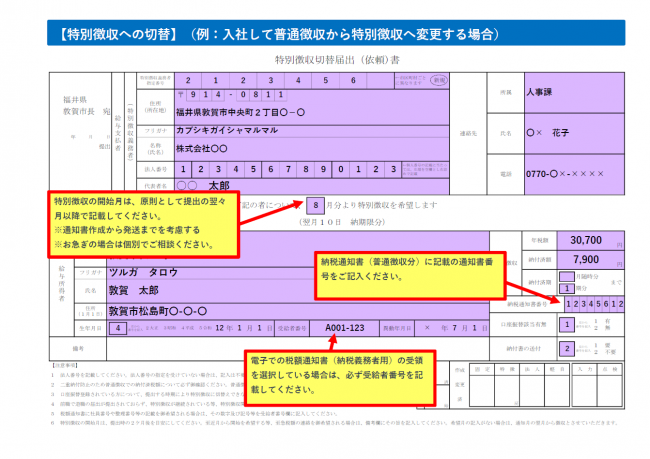Click the 電話 label cell

coord(506,174)
